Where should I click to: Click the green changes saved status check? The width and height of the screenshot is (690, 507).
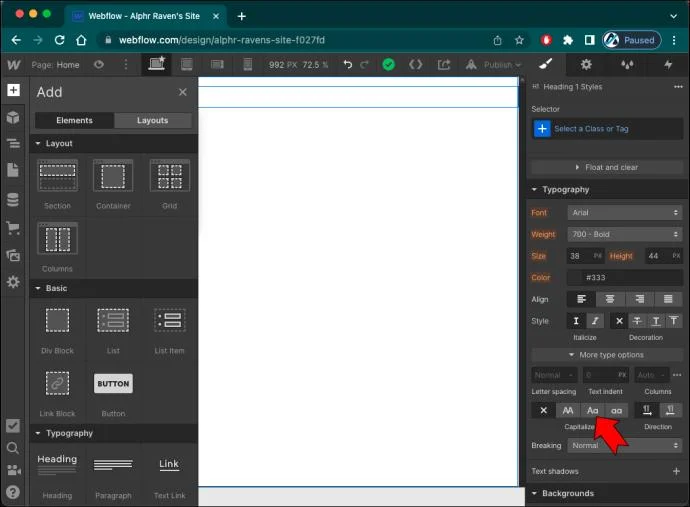[x=389, y=65]
